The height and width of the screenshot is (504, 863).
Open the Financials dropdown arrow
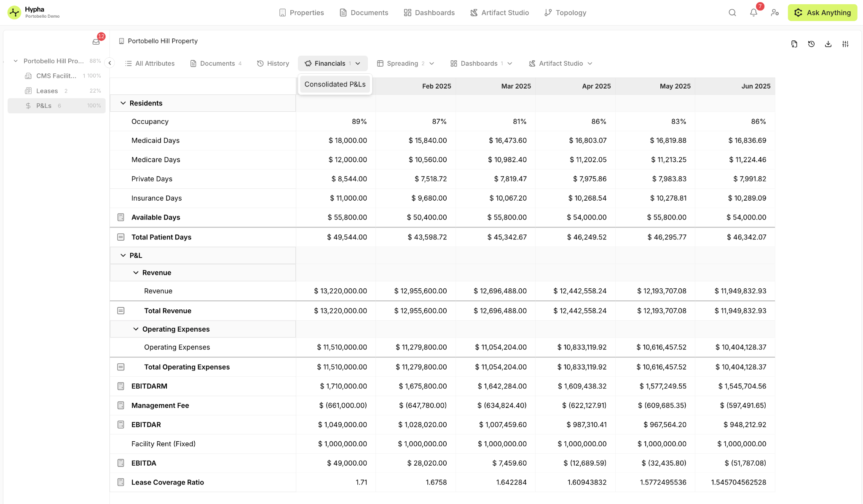[358, 63]
